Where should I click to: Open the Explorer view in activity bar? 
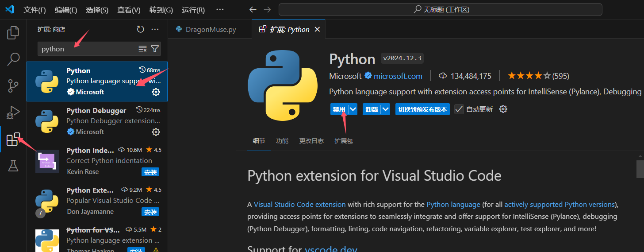(13, 32)
